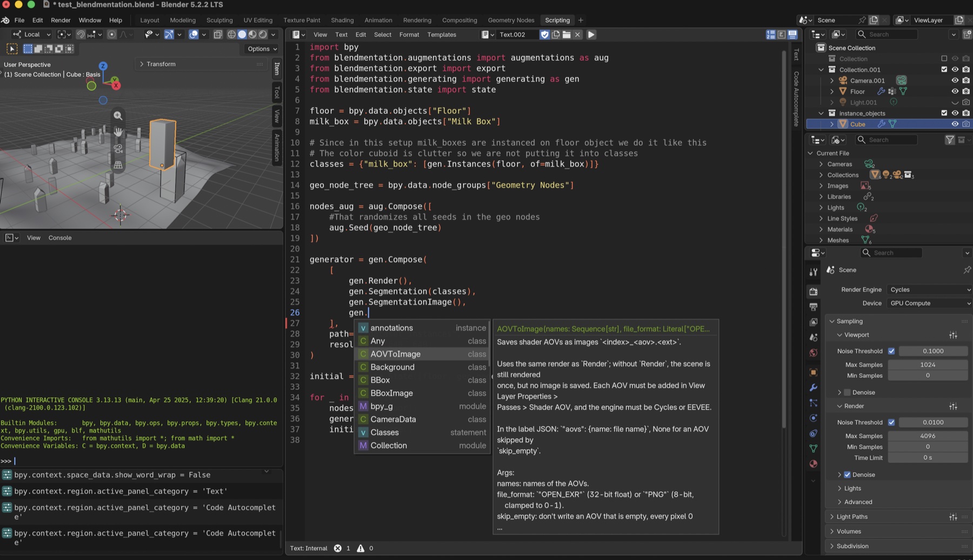Open the World properties globe icon

(813, 353)
